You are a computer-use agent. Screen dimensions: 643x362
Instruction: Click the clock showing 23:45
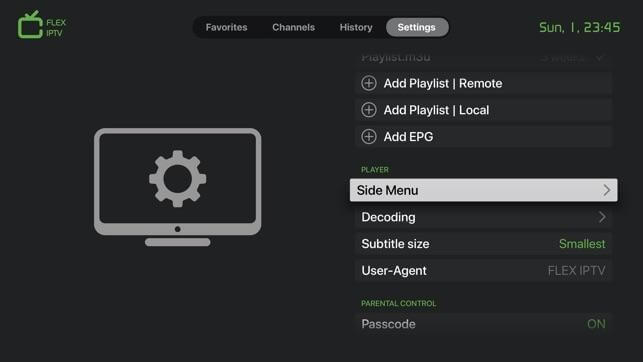coord(579,27)
